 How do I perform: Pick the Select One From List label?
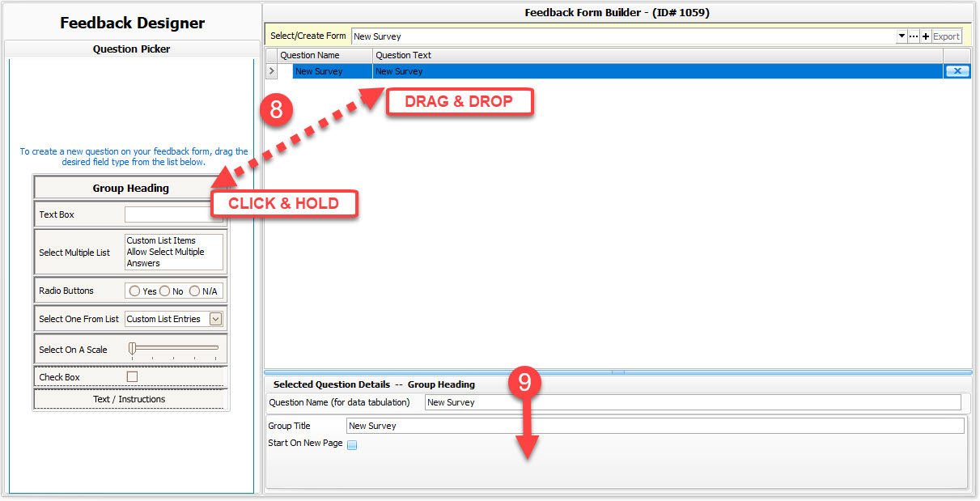pos(78,319)
